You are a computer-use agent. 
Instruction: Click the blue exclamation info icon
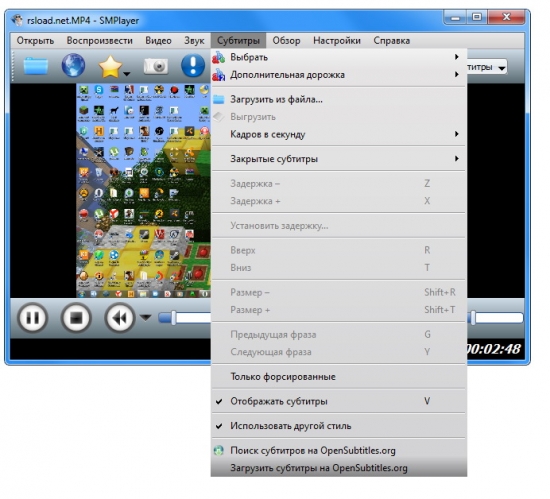tap(193, 65)
